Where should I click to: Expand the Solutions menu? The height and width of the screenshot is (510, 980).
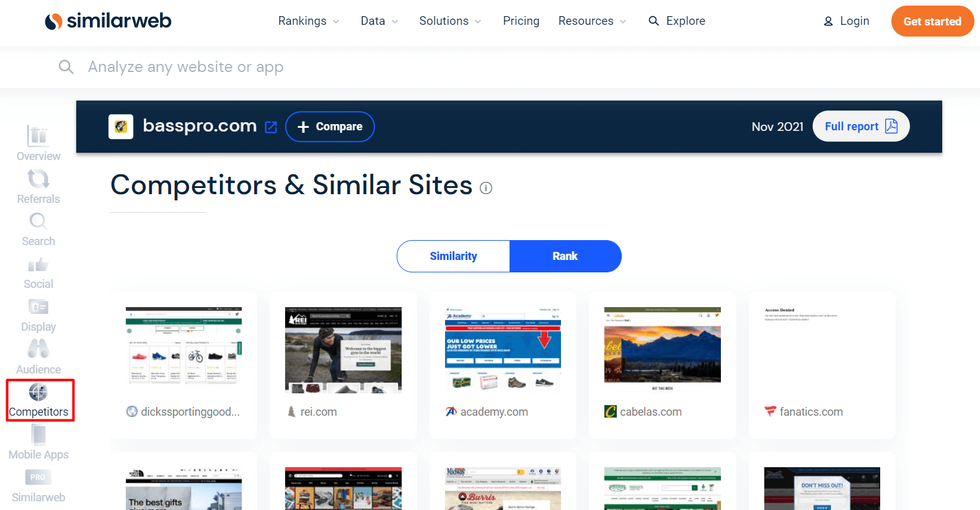pyautogui.click(x=450, y=21)
